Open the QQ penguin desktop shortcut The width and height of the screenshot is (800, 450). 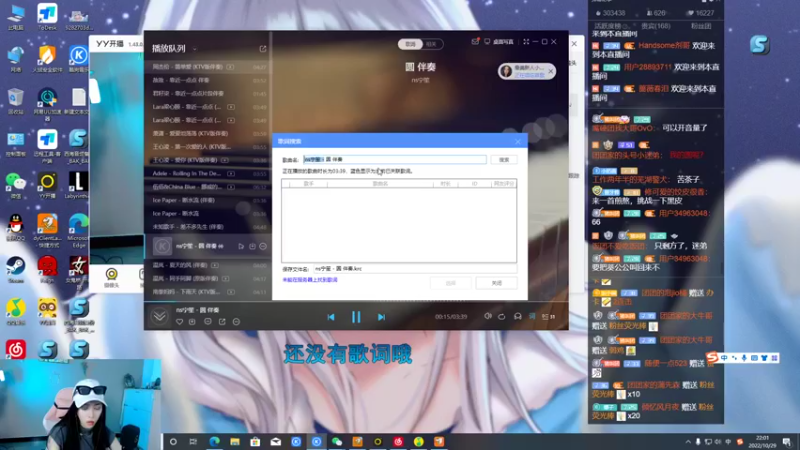tap(16, 228)
